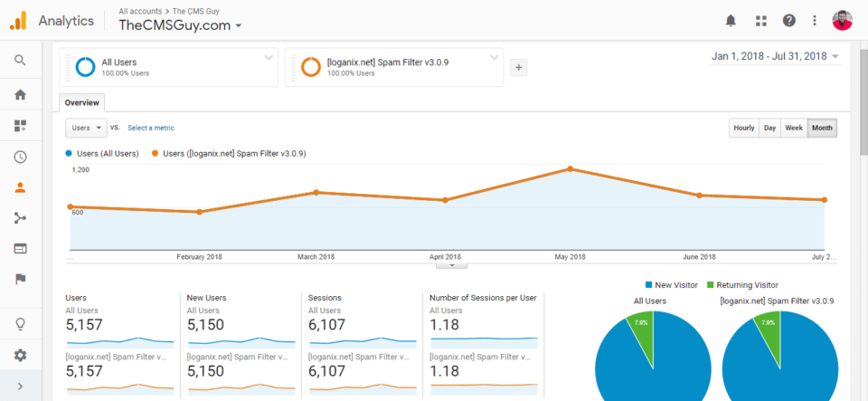This screenshot has width=868, height=401.
Task: Open Acquisition arrows icon in sidebar
Action: pos(21,218)
